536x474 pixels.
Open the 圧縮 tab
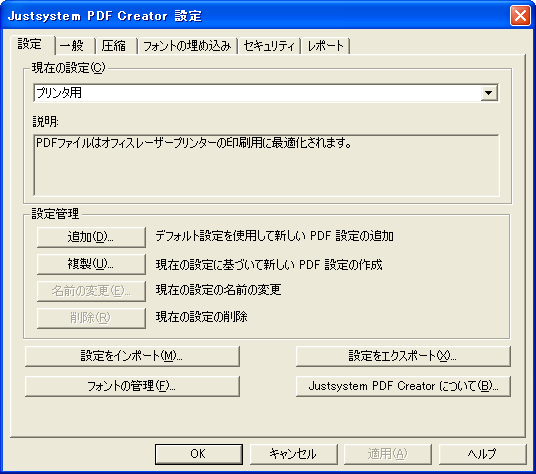[x=116, y=46]
